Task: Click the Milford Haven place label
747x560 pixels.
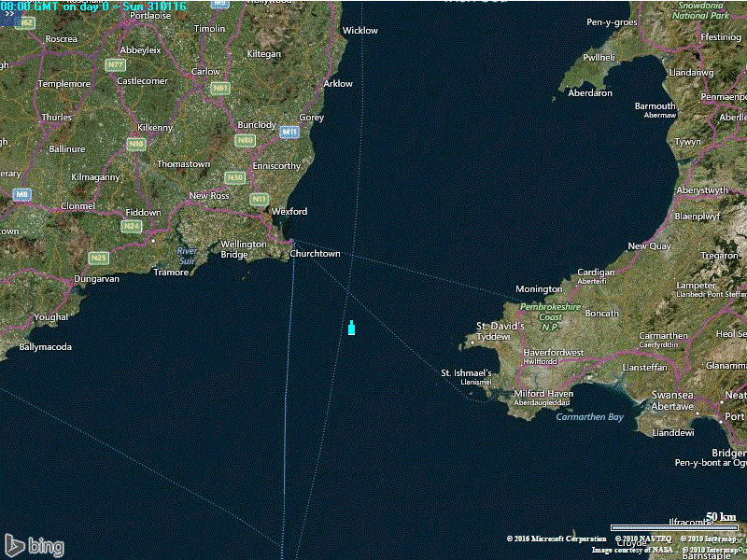Action: coord(543,394)
